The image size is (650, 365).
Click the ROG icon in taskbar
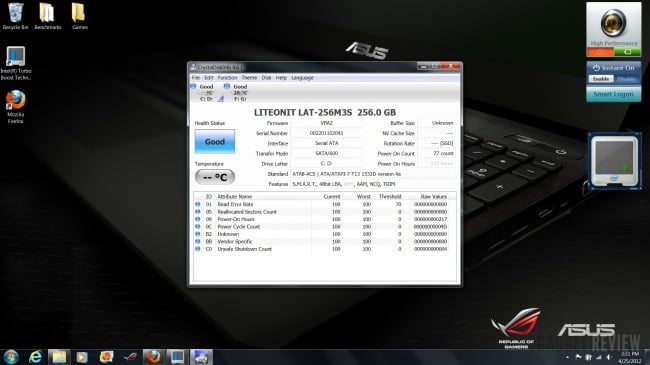coord(130,357)
